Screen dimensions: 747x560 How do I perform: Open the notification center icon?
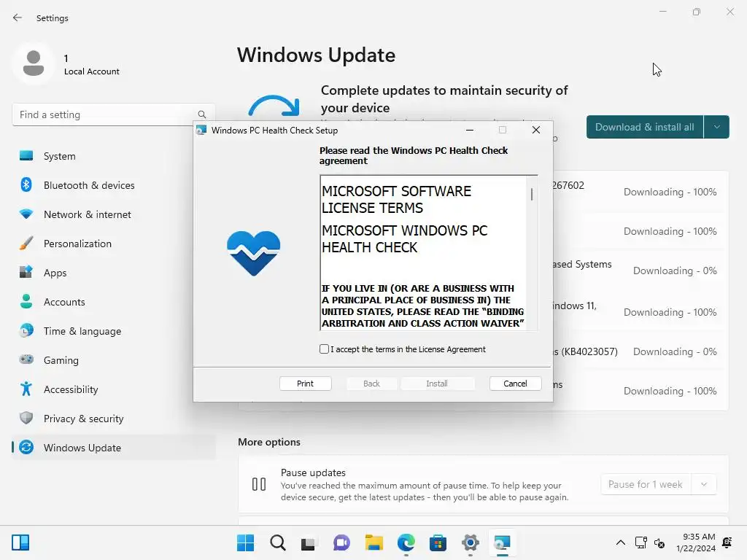[727, 542]
